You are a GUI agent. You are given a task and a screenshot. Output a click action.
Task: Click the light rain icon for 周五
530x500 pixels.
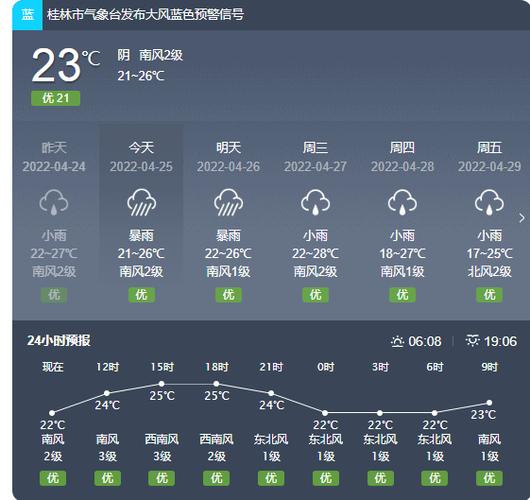click(489, 202)
